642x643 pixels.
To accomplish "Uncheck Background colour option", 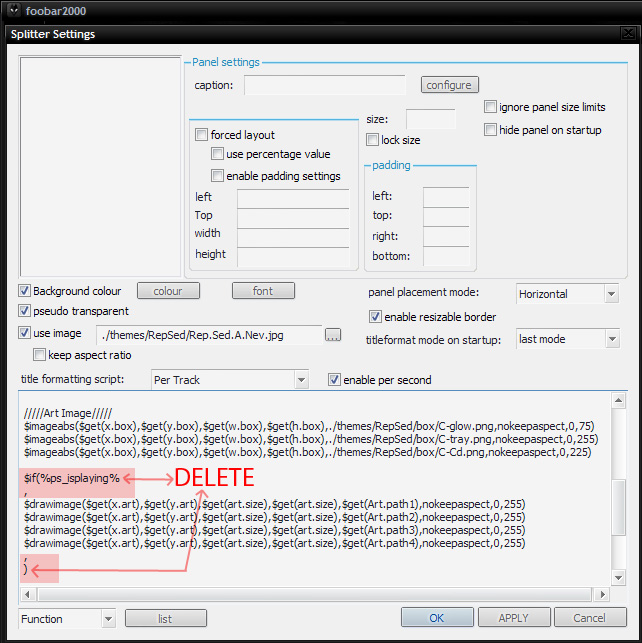I will (x=25, y=291).
